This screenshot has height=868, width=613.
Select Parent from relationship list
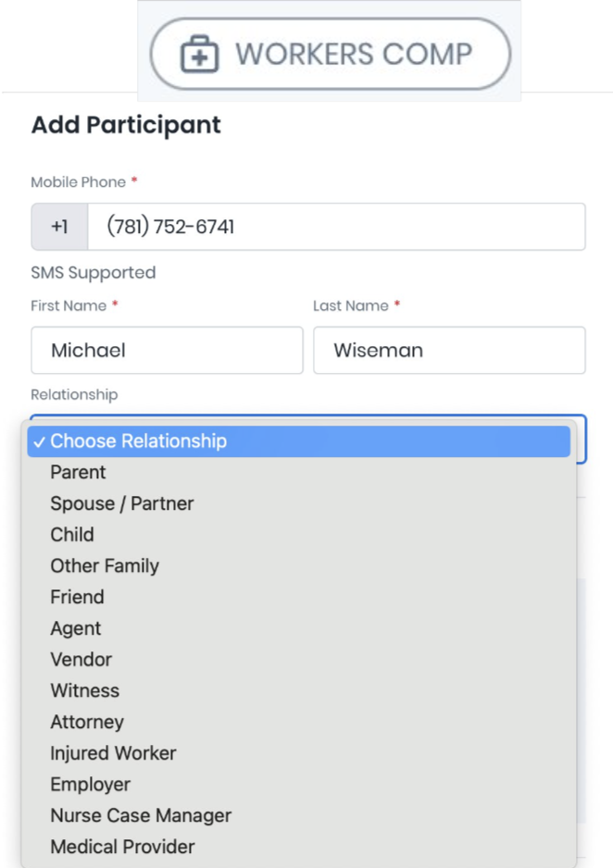click(79, 473)
